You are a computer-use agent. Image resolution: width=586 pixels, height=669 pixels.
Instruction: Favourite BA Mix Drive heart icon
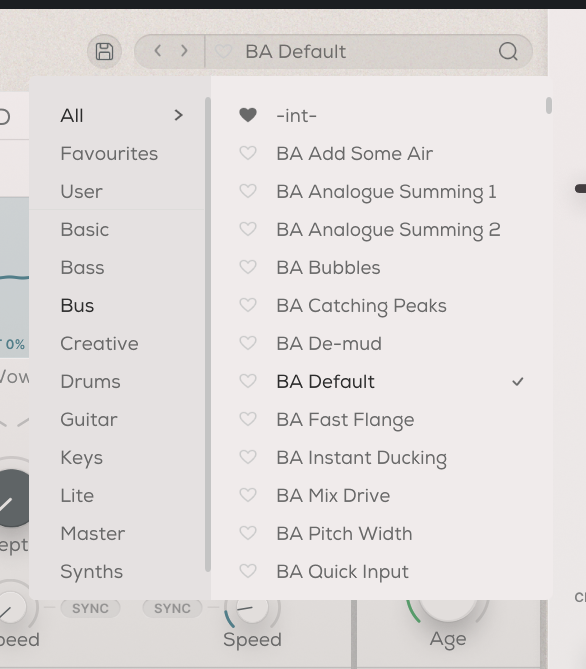[x=248, y=495]
